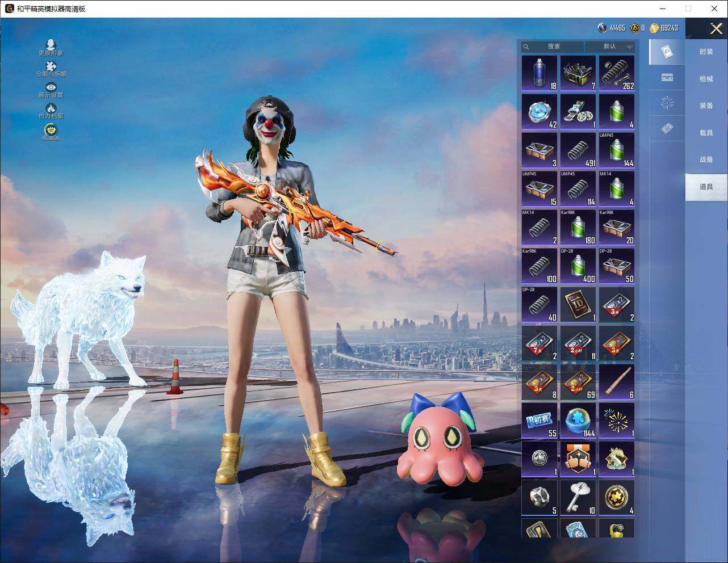This screenshot has height=563, width=728.
Task: Close the inventory with the X button
Action: 716,28
